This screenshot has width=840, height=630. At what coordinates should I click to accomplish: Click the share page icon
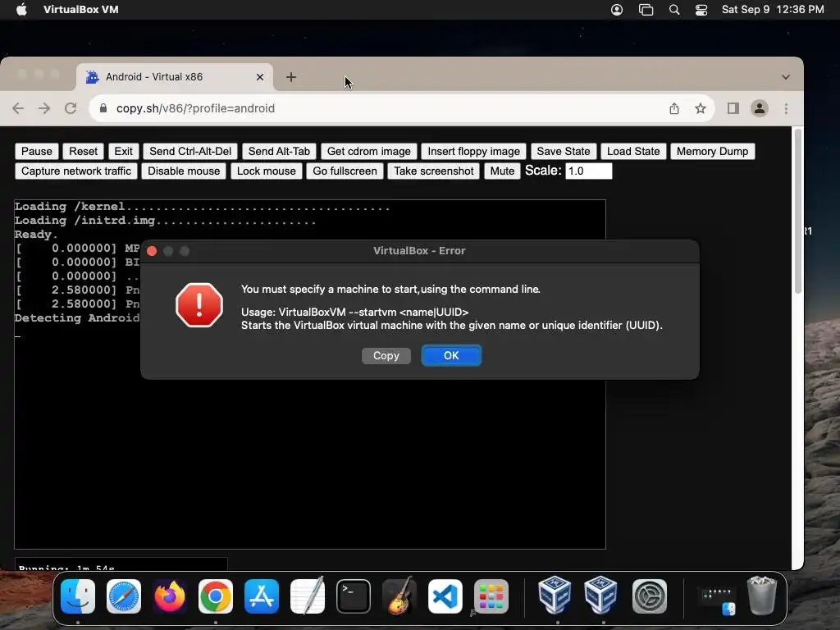(x=674, y=109)
